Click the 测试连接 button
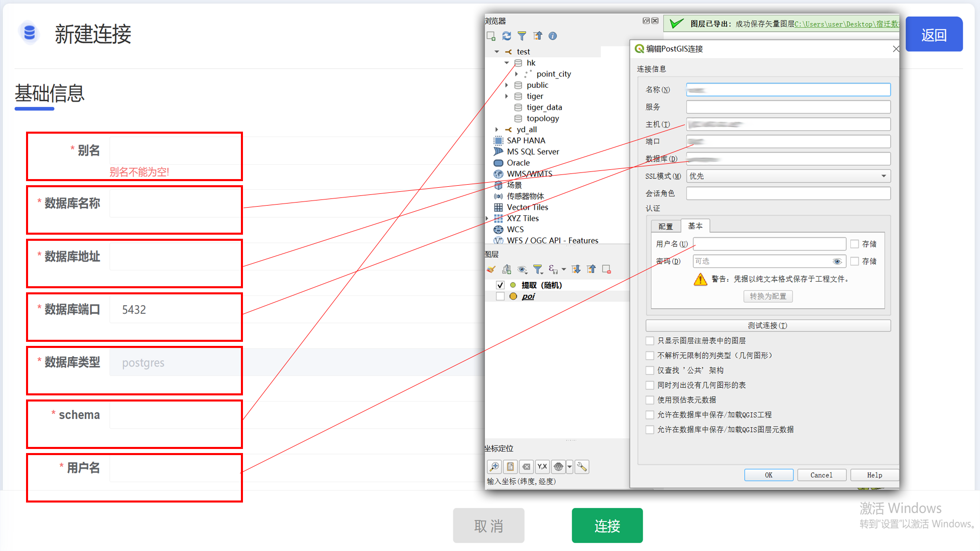 pos(768,325)
